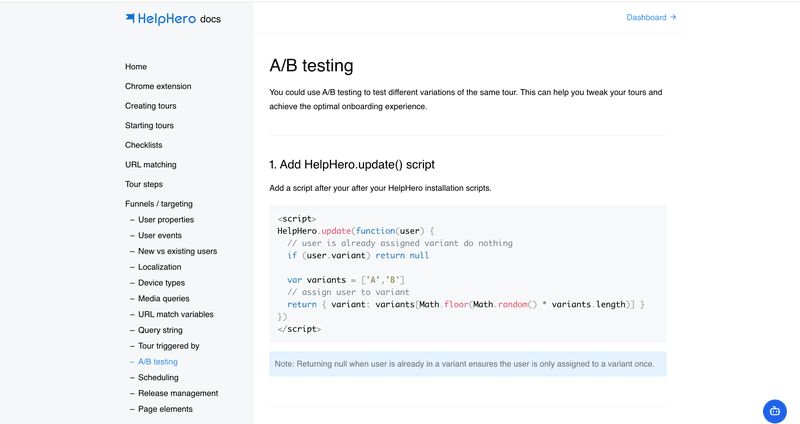Viewport: 800px width, 424px height.
Task: Navigate to Release management page
Action: click(x=178, y=394)
